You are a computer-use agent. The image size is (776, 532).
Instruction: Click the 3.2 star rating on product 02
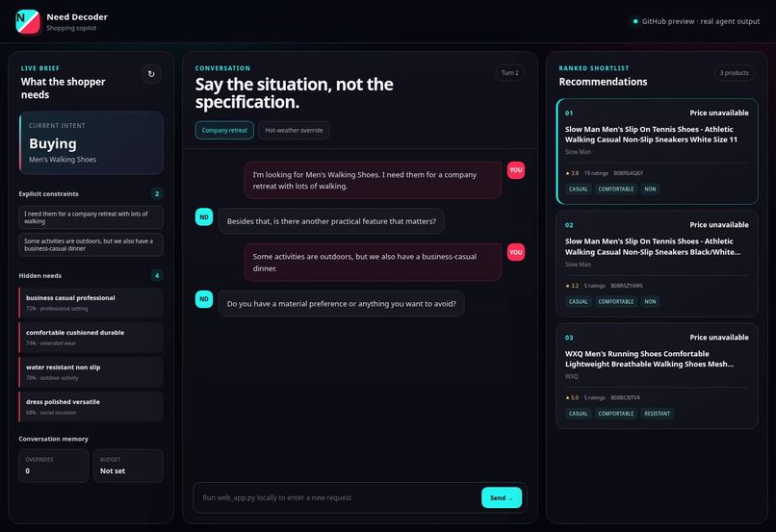pyautogui.click(x=572, y=286)
